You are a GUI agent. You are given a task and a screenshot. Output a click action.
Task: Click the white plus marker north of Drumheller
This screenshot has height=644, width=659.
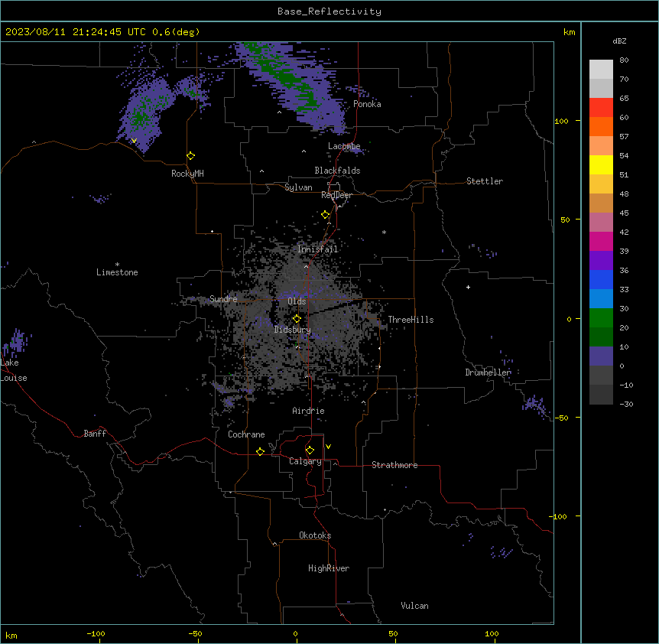click(x=468, y=287)
